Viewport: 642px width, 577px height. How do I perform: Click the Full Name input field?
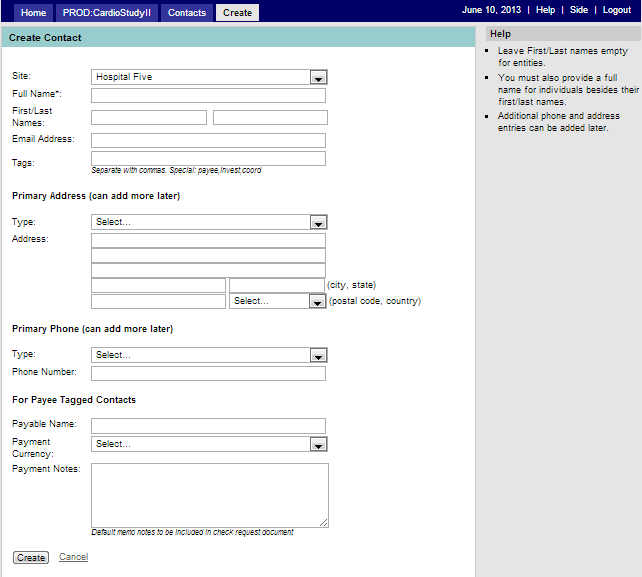[x=208, y=96]
